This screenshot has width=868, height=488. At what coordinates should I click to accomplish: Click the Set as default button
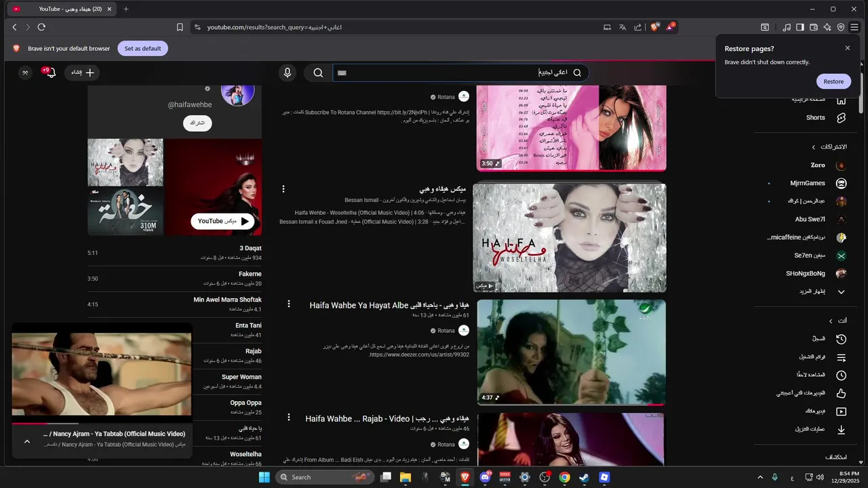point(142,49)
